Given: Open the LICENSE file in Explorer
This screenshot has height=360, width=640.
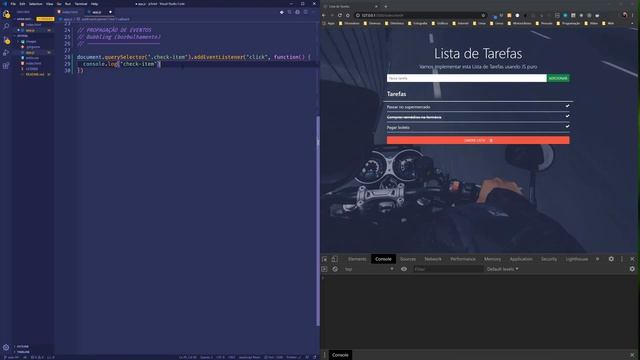Looking at the screenshot, I should click(x=31, y=69).
